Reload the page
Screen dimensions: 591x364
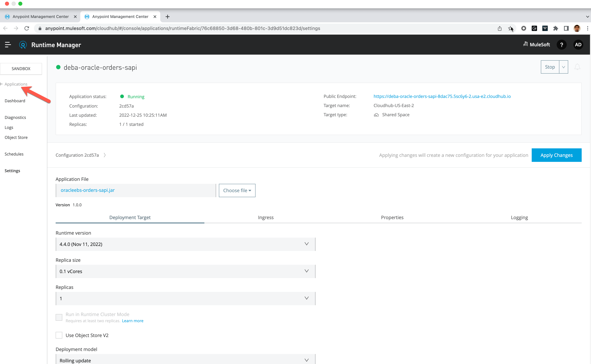[x=27, y=28]
